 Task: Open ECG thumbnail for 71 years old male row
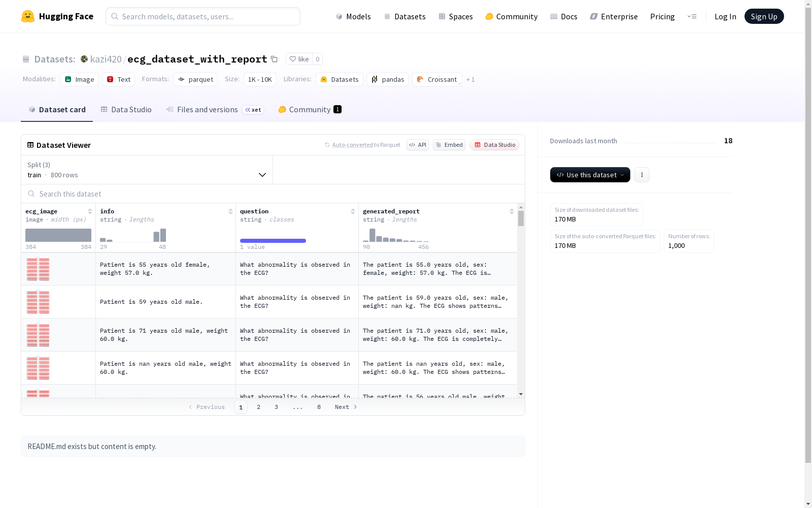[38, 335]
